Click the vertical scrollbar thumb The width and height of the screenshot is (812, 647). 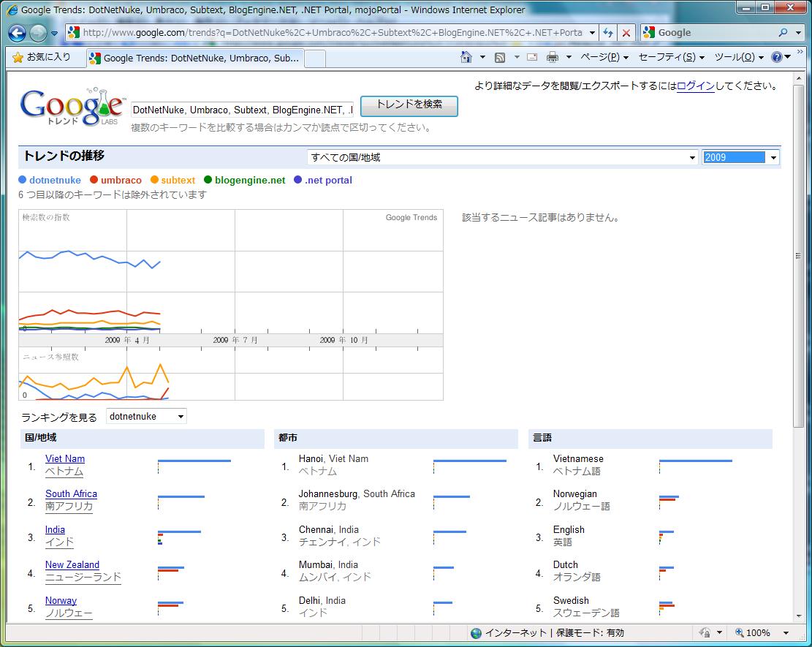click(x=798, y=255)
